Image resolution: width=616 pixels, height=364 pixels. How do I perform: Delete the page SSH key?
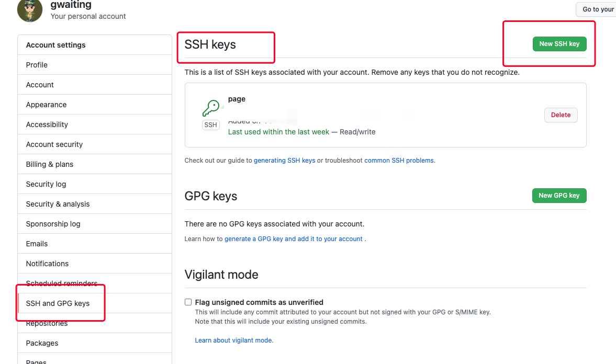(561, 115)
